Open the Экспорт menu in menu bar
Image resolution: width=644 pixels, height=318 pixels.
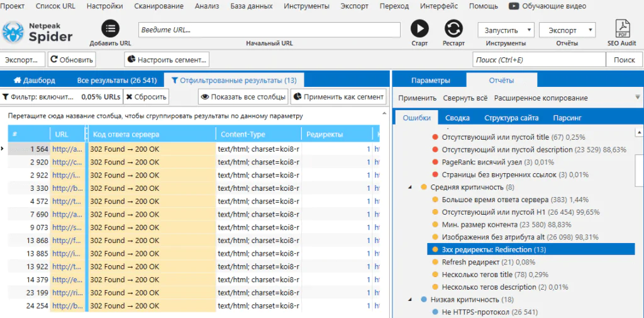pos(355,6)
